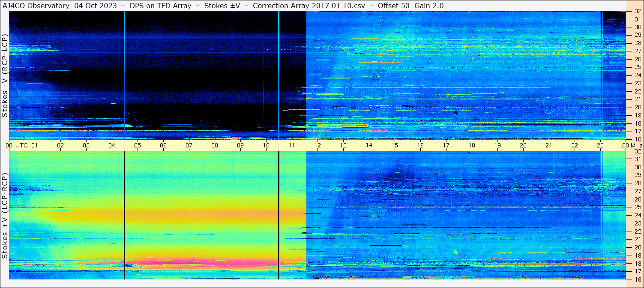Click hour label 15 on the time axis
This screenshot has width=644, height=288.
point(395,145)
